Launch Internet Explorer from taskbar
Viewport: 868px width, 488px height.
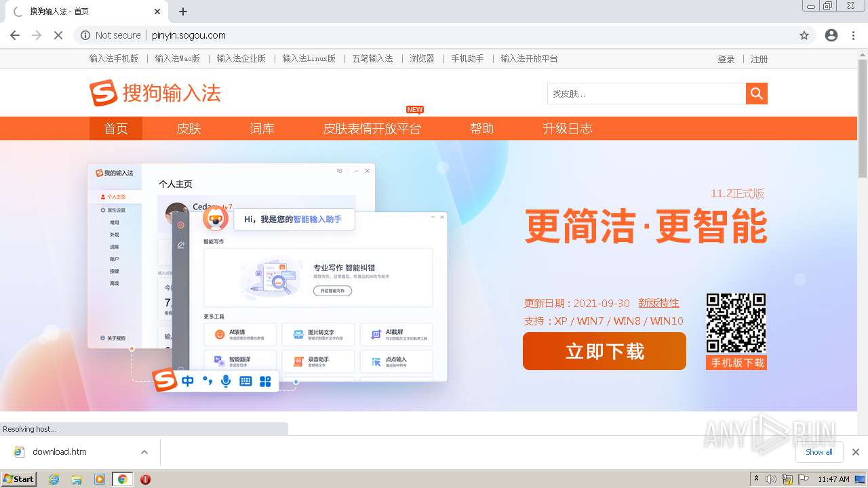click(54, 479)
